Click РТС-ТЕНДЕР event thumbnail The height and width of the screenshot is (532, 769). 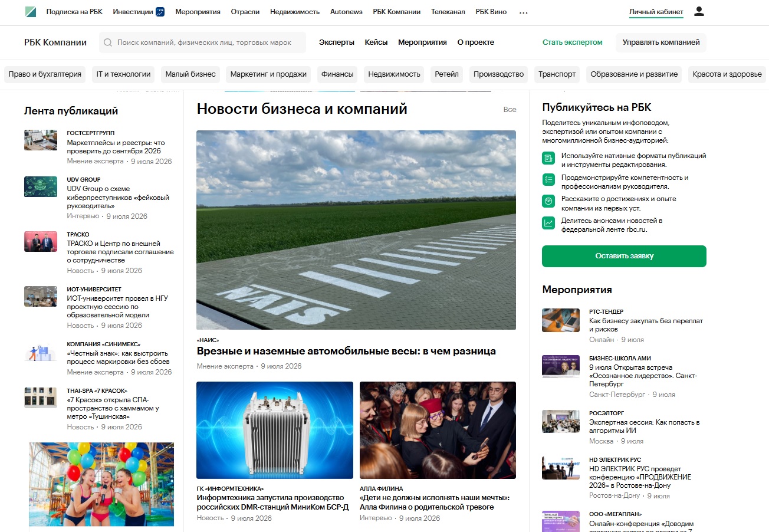coord(561,320)
